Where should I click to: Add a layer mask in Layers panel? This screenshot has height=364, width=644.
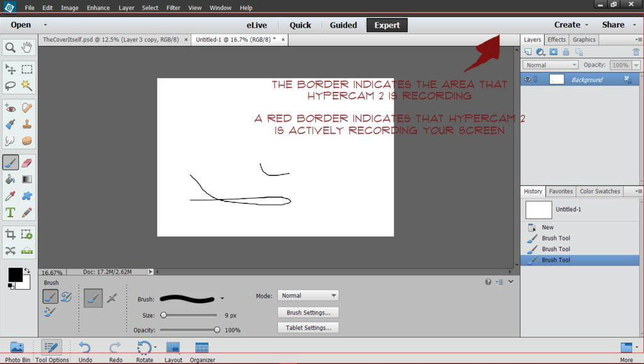pyautogui.click(x=553, y=52)
